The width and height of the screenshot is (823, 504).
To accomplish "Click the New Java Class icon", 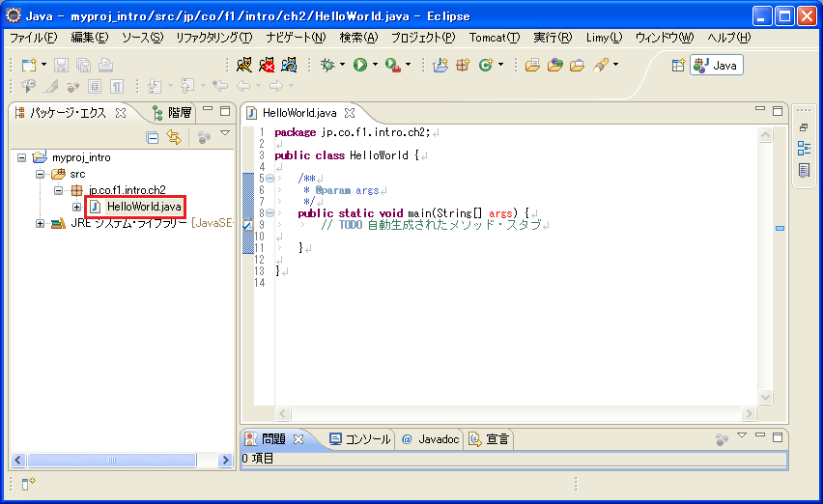I will tap(485, 65).
